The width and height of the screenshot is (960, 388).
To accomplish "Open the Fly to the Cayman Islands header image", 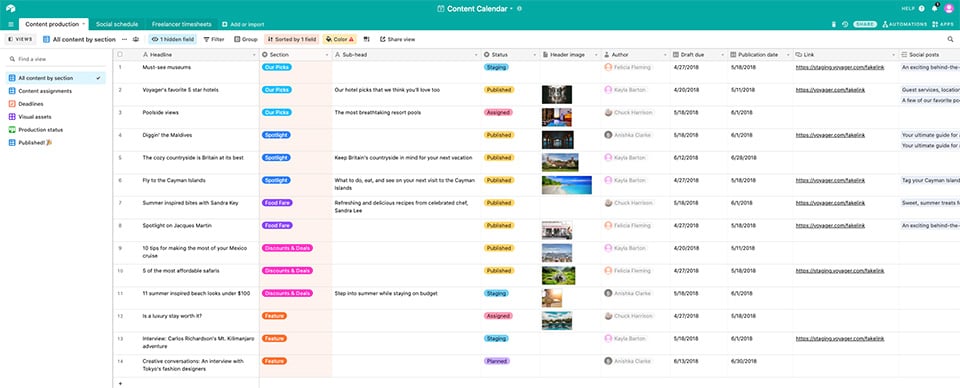I will point(567,185).
